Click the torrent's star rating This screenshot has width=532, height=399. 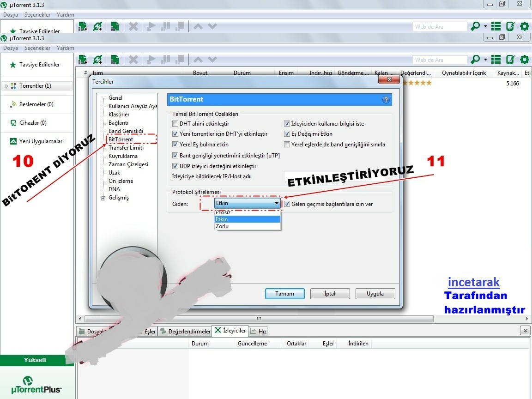click(417, 83)
